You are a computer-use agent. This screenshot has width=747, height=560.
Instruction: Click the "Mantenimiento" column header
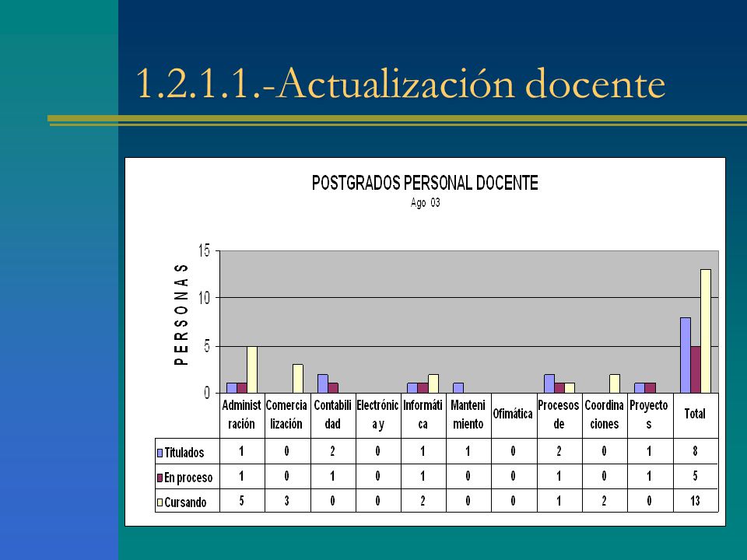coord(468,415)
